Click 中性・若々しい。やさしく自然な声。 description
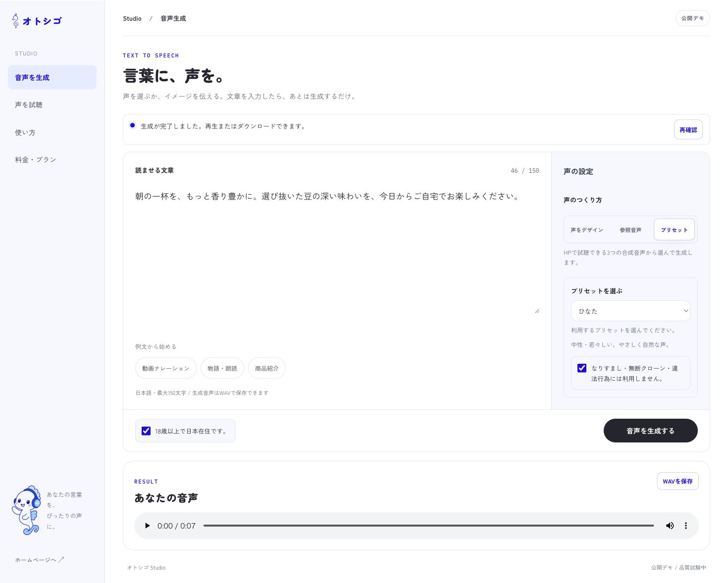 point(621,344)
